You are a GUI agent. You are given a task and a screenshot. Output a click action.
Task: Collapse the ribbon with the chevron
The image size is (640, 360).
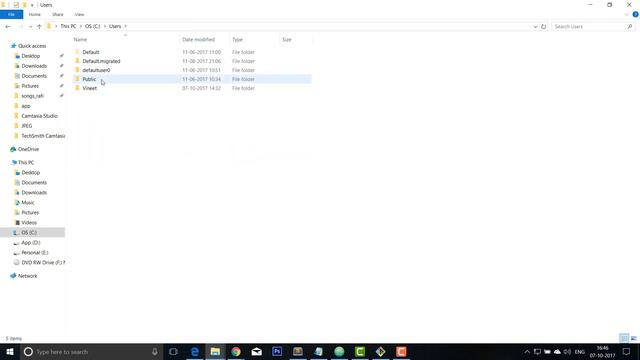tap(627, 14)
